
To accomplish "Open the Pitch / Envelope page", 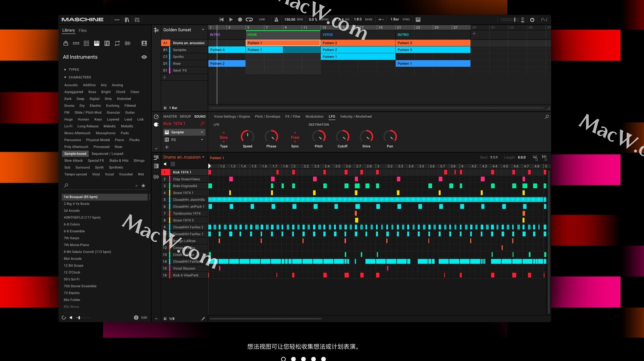I will coord(267,117).
